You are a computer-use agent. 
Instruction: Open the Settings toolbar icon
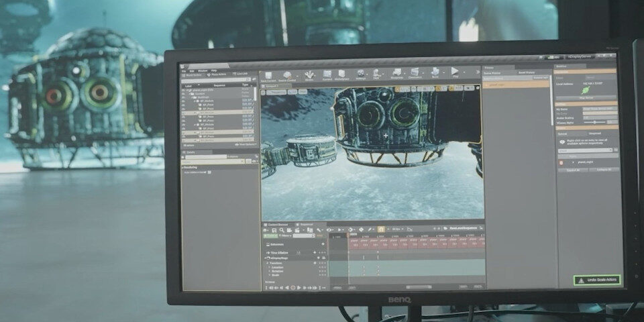(361, 74)
